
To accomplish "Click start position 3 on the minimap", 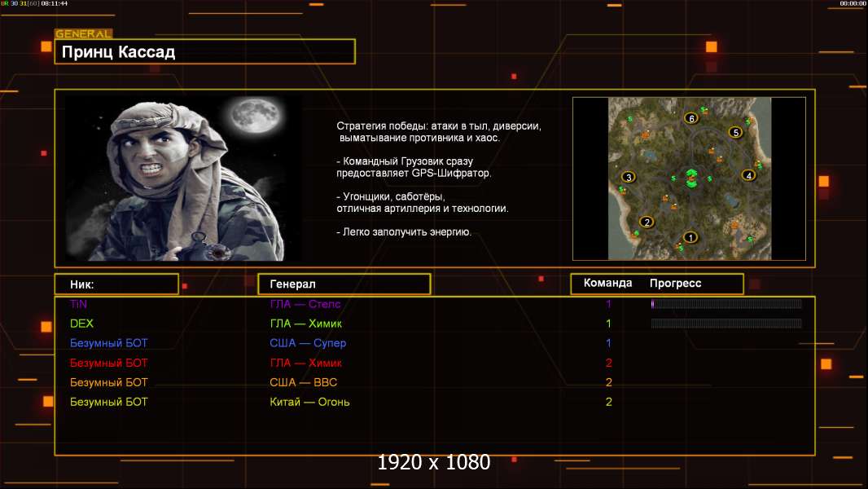I will coord(628,177).
